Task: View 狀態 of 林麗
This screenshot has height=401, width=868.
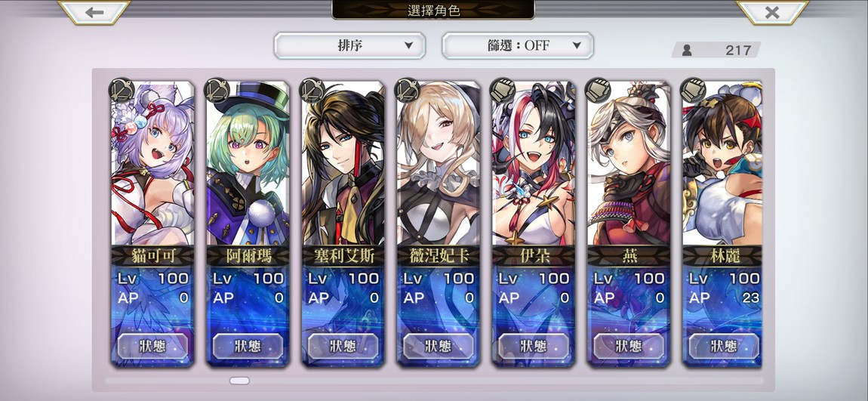Action: tap(724, 346)
